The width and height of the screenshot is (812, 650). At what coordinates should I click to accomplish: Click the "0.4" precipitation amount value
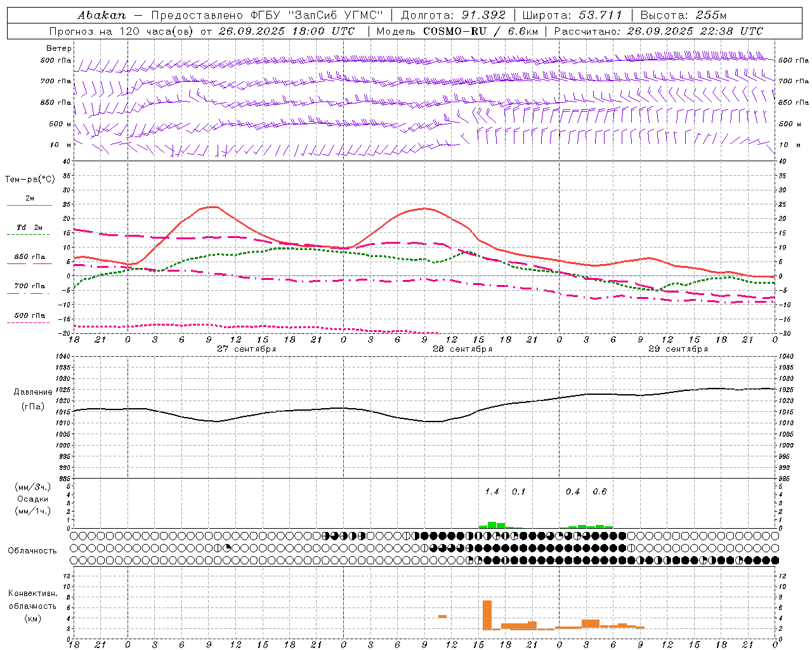tap(573, 492)
